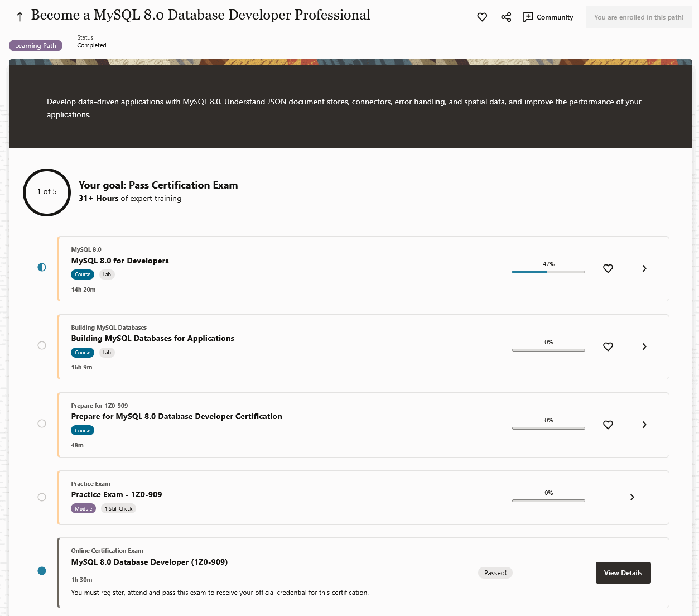Click the 1 of 5 progress circle
The width and height of the screenshot is (699, 616).
click(x=47, y=192)
